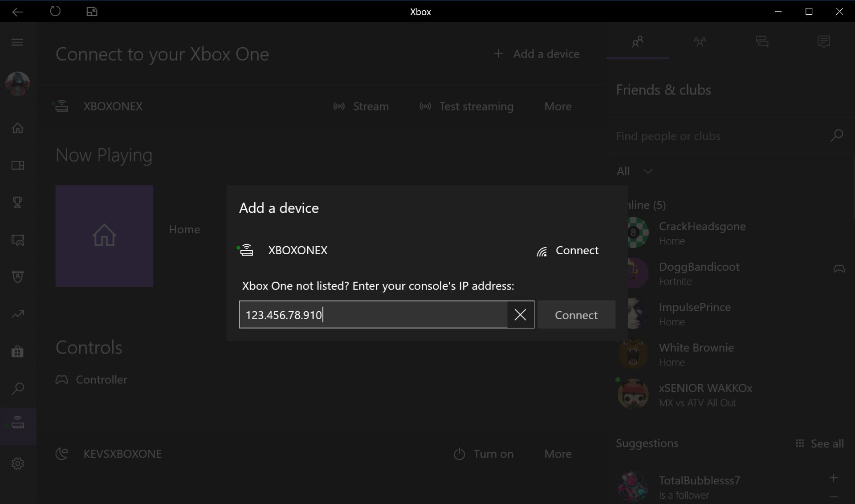This screenshot has width=855, height=504.
Task: Open Settings gear in sidebar
Action: 17,463
